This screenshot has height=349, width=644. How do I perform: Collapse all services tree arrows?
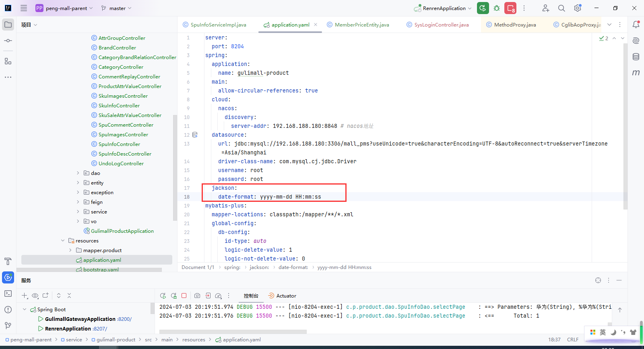coord(69,296)
